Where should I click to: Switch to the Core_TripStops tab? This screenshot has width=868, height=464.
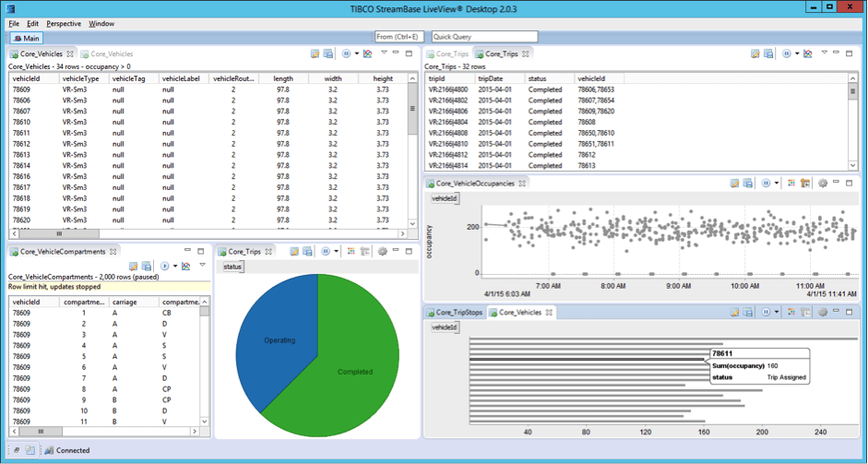pos(454,313)
